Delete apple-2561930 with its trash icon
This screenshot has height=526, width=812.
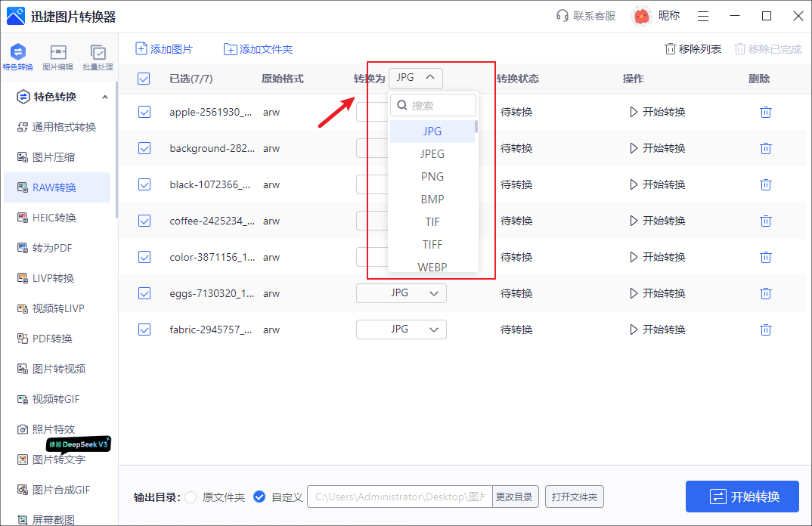(x=766, y=112)
